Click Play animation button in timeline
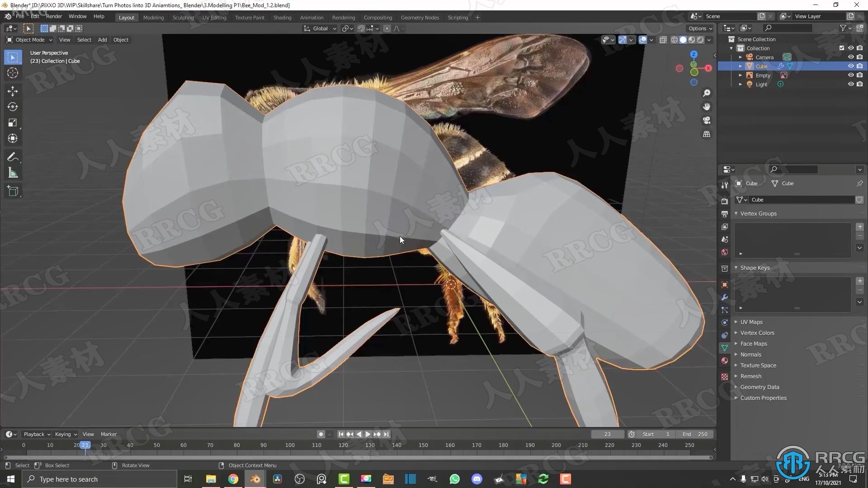The height and width of the screenshot is (488, 868). (x=368, y=434)
